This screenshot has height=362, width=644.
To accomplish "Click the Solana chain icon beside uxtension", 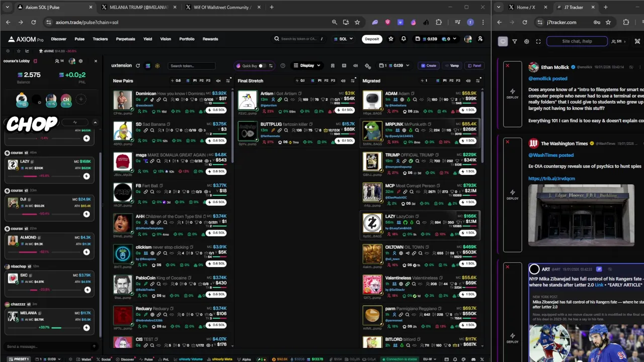I will pyautogui.click(x=148, y=66).
